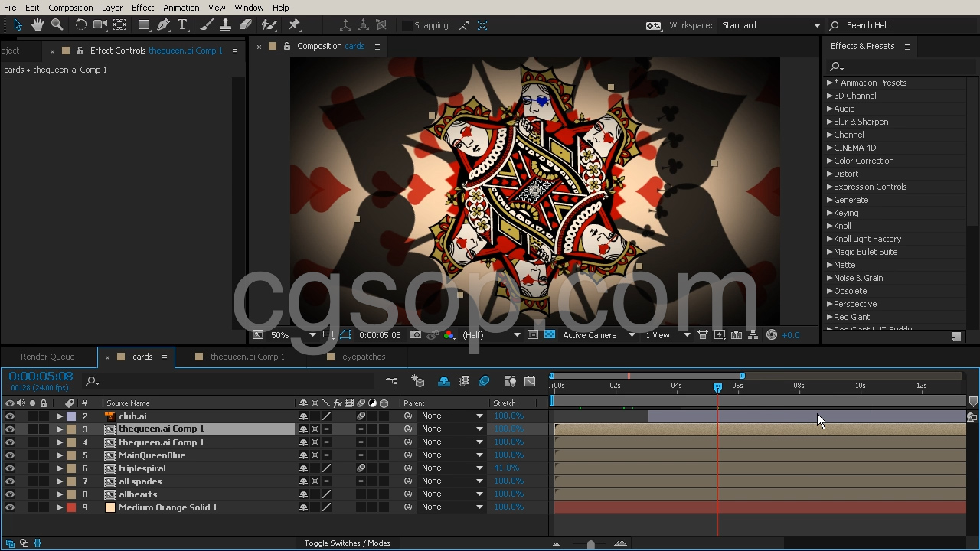This screenshot has width=980, height=551.
Task: Hide the Medium Orange Solid 1 layer
Action: 10,507
